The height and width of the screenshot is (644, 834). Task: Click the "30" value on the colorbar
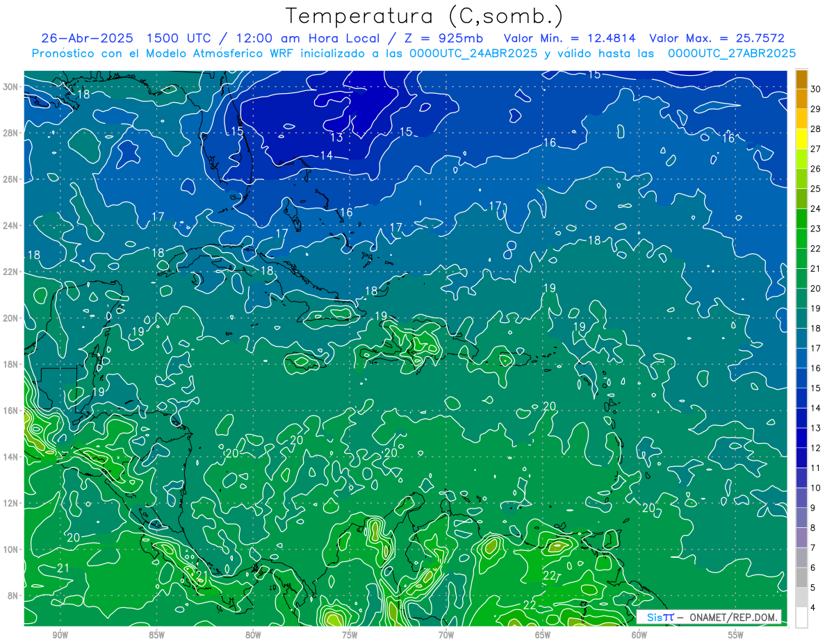coord(815,89)
